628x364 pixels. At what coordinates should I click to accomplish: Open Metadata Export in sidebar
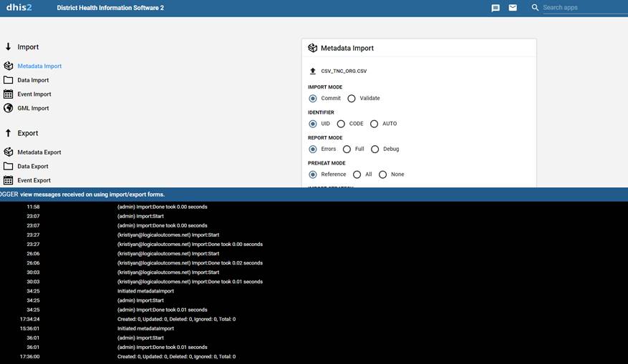pos(39,152)
